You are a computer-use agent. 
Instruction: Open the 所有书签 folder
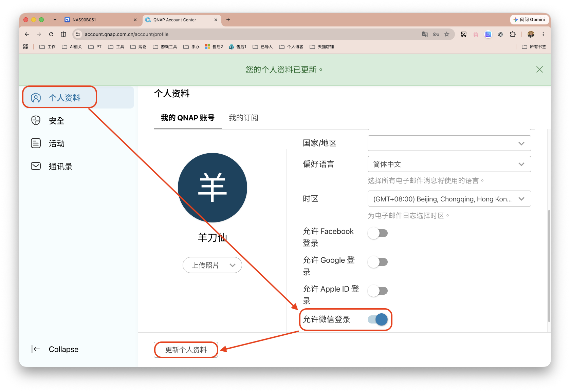point(534,47)
